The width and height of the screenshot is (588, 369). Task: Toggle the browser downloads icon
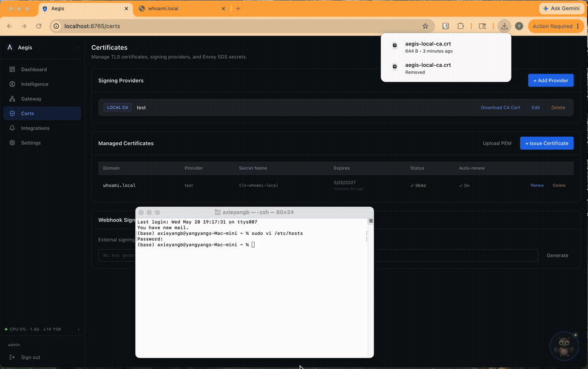coord(504,26)
